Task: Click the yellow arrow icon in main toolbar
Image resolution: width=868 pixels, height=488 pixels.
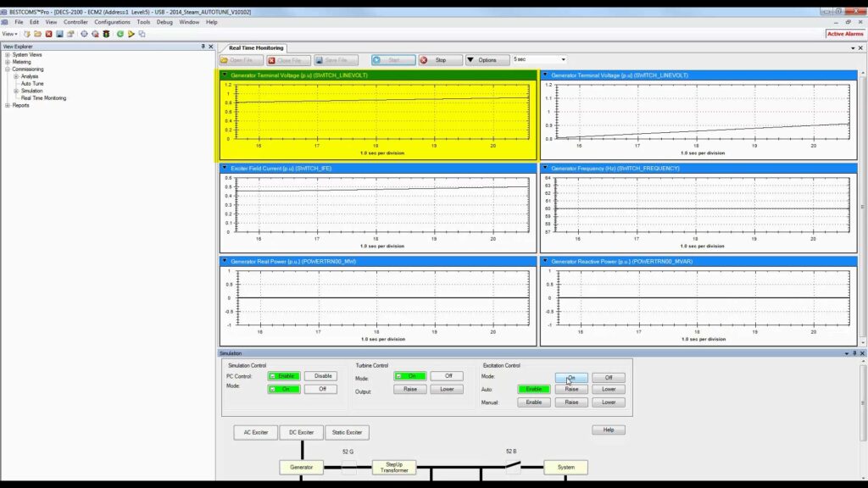Action: point(131,34)
